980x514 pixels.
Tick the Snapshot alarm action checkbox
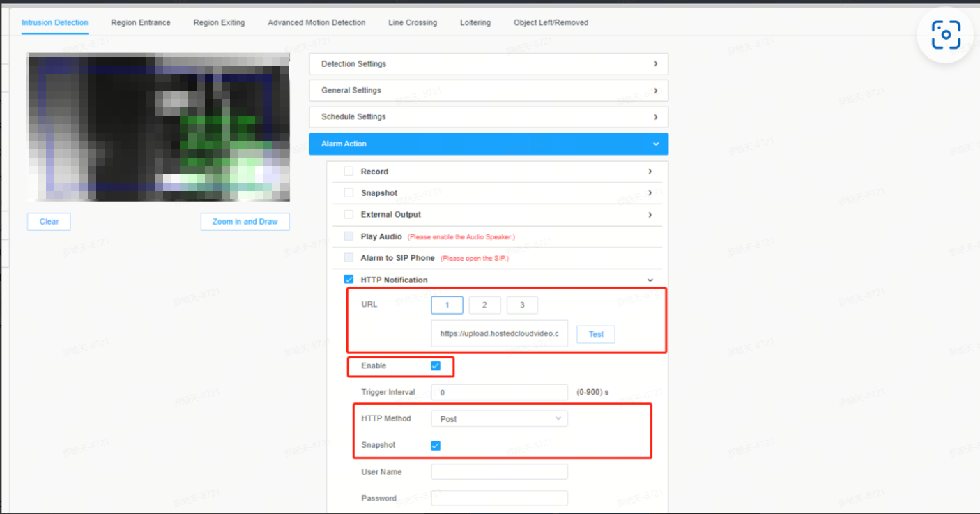tap(349, 193)
